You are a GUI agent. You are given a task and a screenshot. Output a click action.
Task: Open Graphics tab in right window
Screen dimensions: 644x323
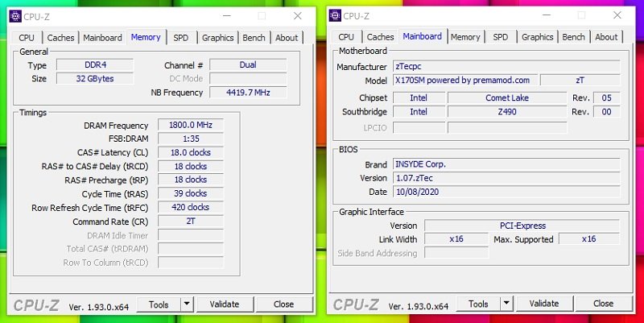[538, 36]
